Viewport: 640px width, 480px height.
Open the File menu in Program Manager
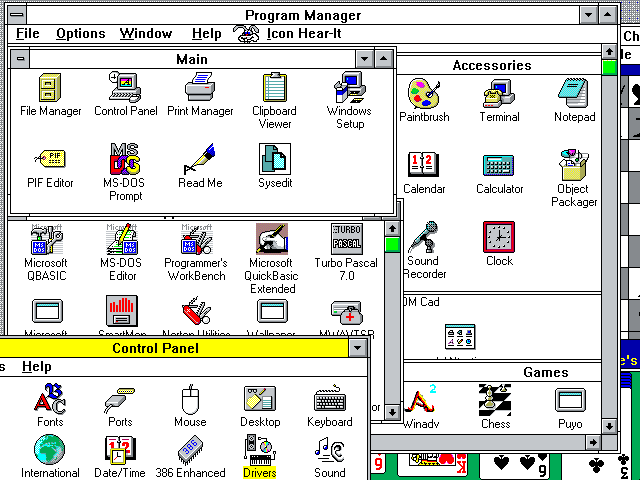[28, 33]
